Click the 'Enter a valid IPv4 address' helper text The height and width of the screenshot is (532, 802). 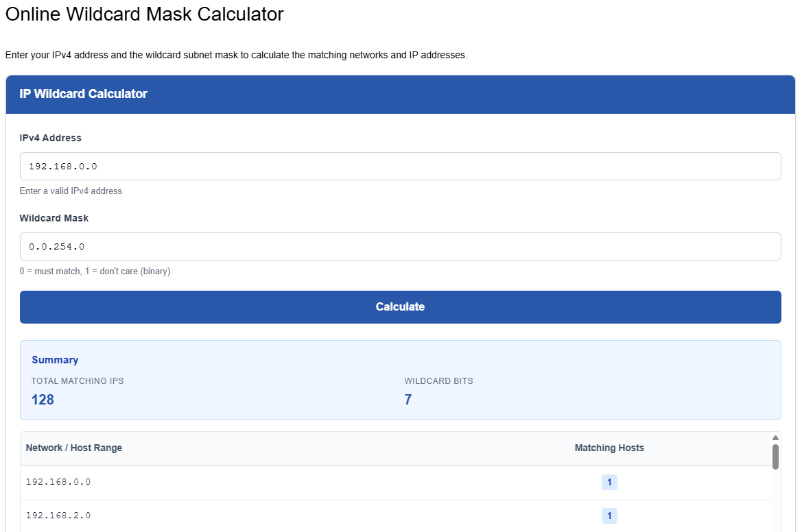click(x=71, y=191)
